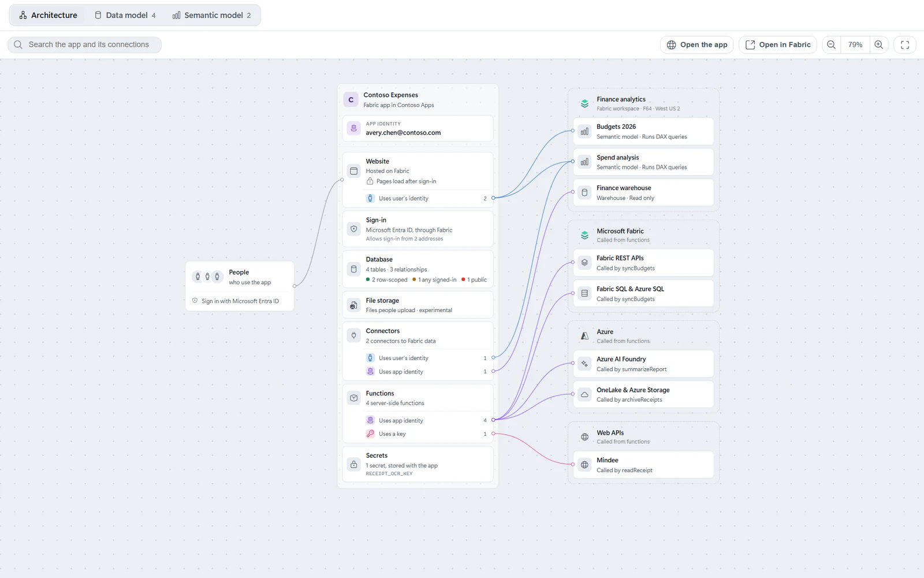
Task: Click the Fabric REST APIs layers icon
Action: point(584,262)
